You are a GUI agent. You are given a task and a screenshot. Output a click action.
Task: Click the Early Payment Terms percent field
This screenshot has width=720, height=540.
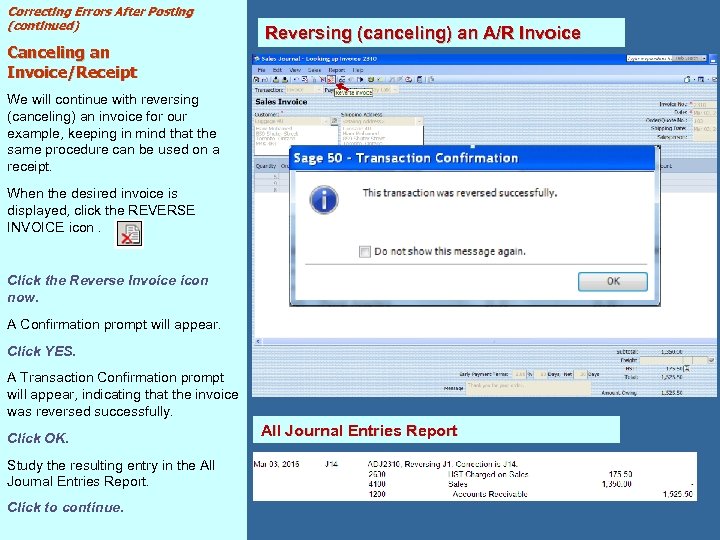point(519,374)
